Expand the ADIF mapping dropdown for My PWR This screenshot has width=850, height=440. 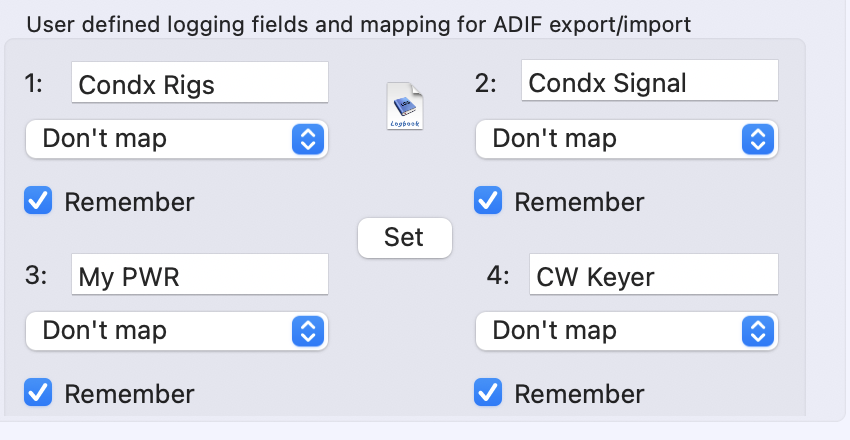(x=176, y=330)
